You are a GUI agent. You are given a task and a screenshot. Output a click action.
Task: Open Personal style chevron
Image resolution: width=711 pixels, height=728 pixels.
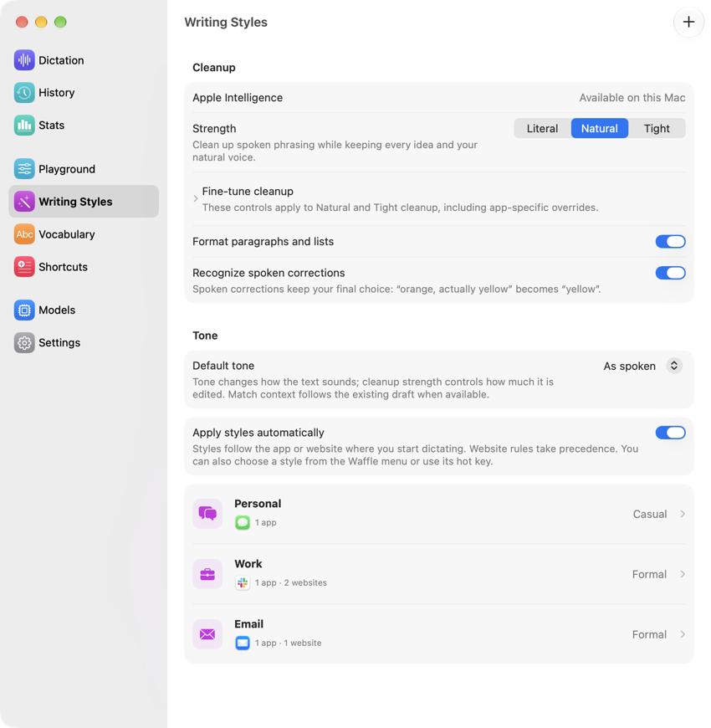pyautogui.click(x=683, y=514)
